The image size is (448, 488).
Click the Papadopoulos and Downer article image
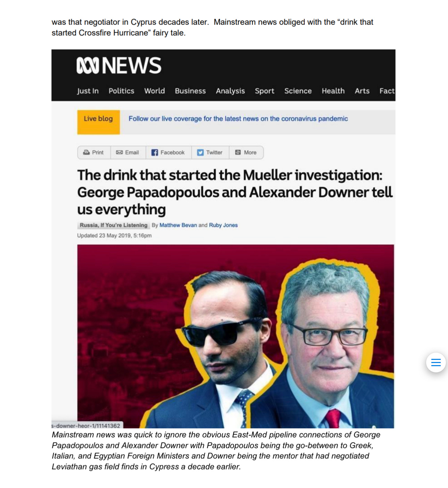[x=235, y=336]
